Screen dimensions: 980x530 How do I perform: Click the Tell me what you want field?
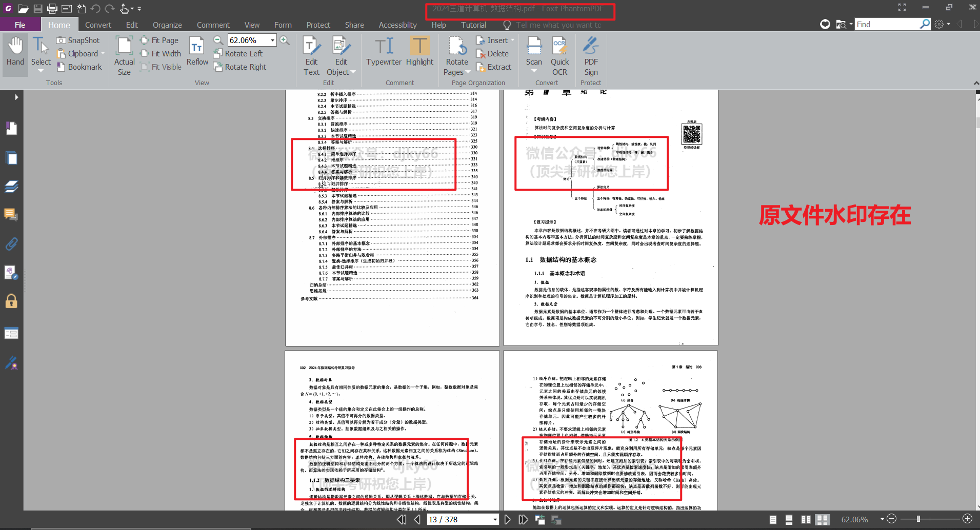tap(558, 25)
